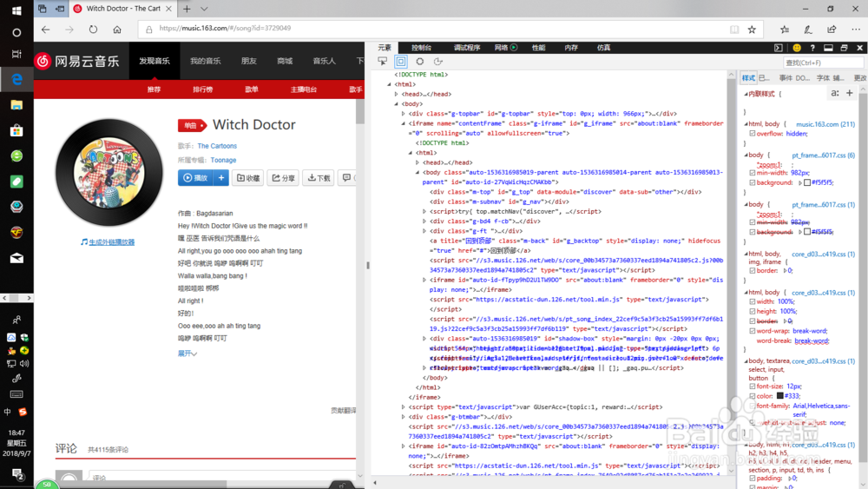Image resolution: width=868 pixels, height=489 pixels.
Task: Collapse the contentFrame iframe node
Action: pyautogui.click(x=404, y=123)
